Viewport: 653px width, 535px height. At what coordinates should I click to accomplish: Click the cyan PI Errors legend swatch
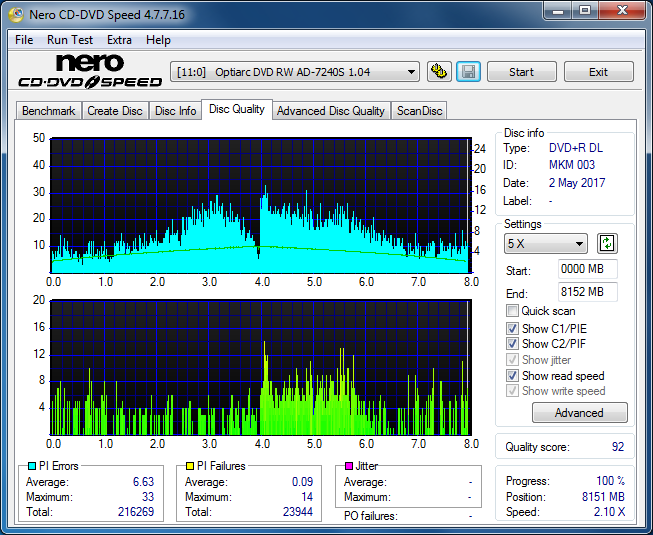click(x=32, y=466)
